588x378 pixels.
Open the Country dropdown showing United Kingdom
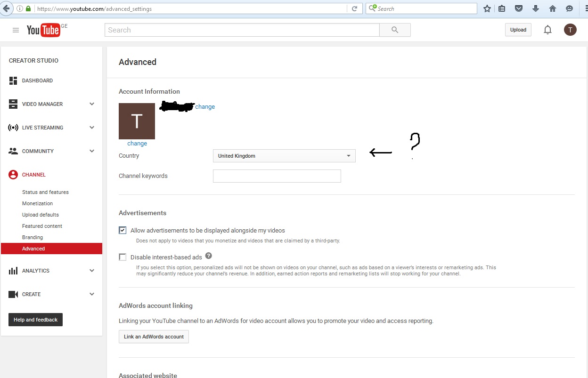(284, 156)
